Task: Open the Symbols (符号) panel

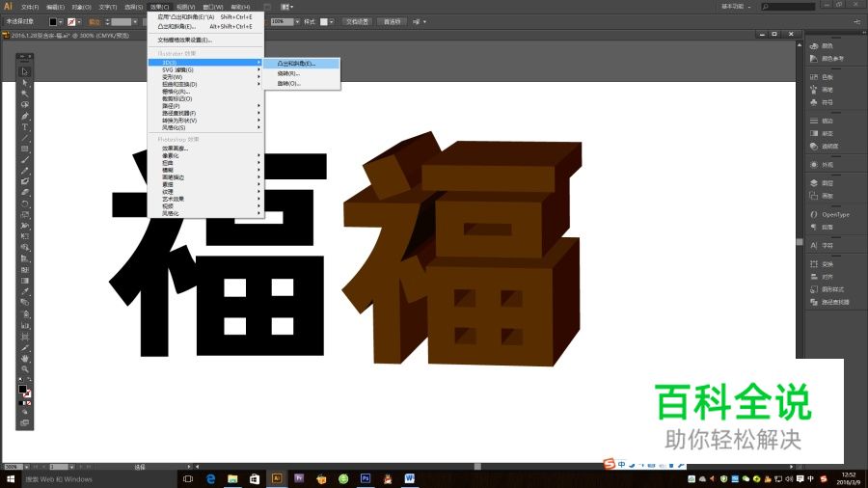Action: point(823,102)
